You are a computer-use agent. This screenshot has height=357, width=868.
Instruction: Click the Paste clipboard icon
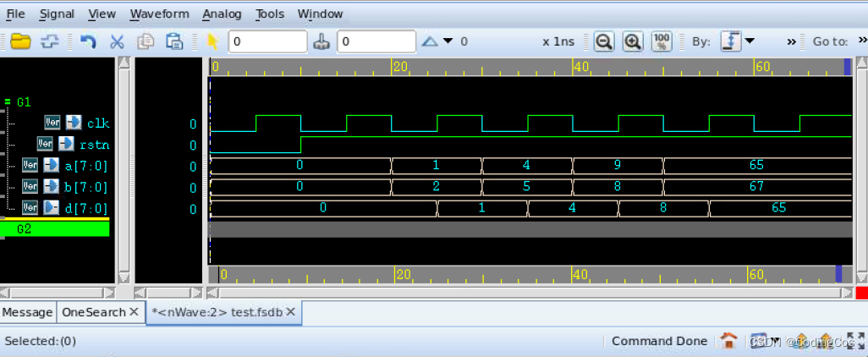pos(174,41)
